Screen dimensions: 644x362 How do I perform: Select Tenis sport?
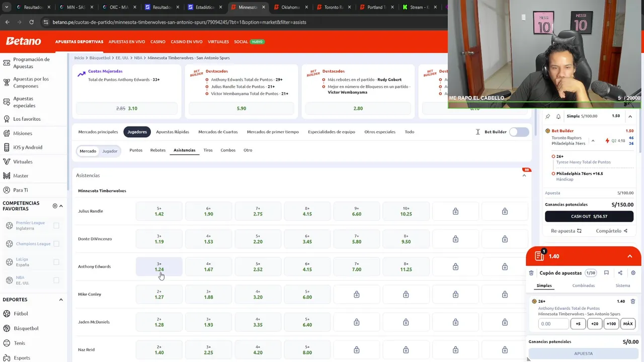(x=19, y=343)
